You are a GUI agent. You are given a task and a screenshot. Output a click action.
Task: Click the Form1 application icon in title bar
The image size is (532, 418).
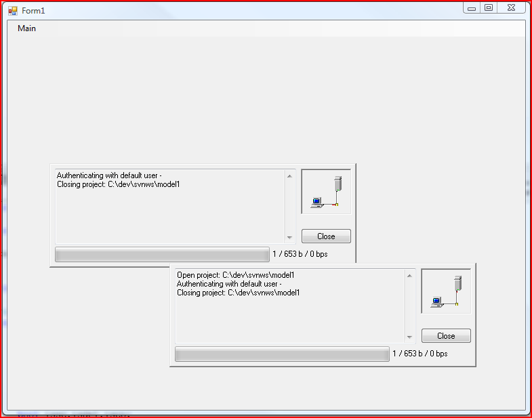click(x=12, y=11)
